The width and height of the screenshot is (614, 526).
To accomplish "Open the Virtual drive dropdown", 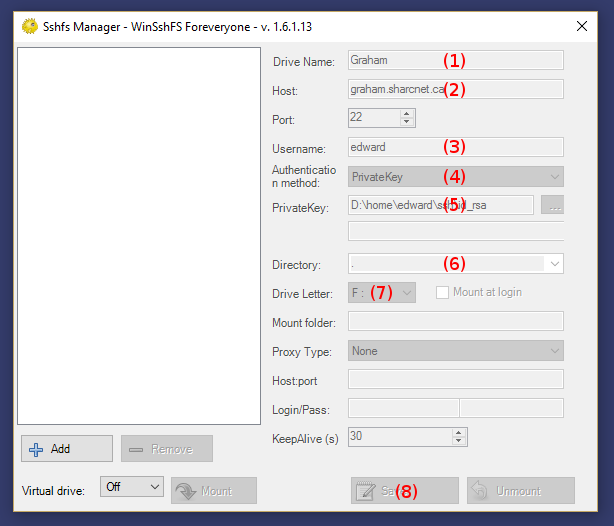I will coord(132,486).
